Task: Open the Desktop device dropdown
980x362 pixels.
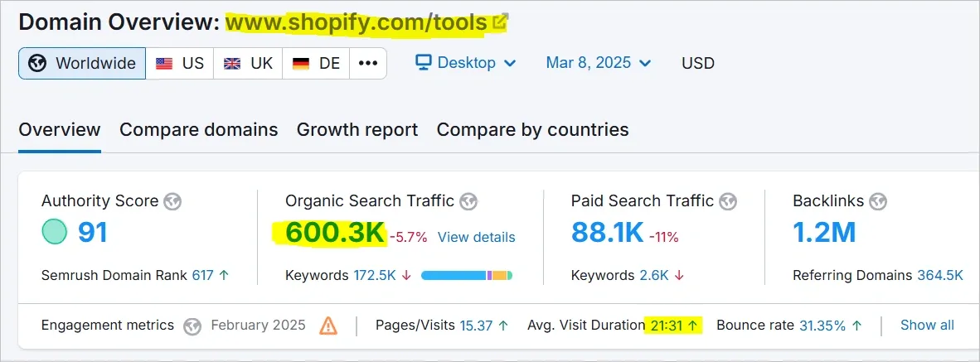Action: 466,63
